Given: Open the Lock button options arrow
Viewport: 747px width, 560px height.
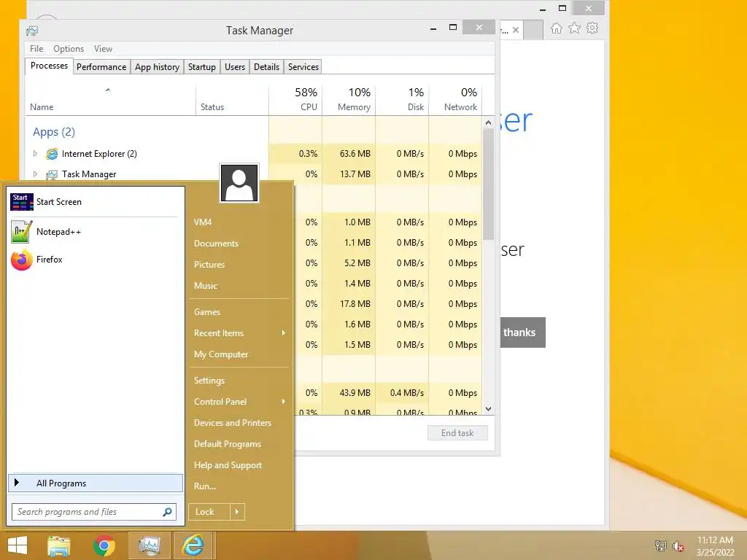Looking at the screenshot, I should coord(237,512).
